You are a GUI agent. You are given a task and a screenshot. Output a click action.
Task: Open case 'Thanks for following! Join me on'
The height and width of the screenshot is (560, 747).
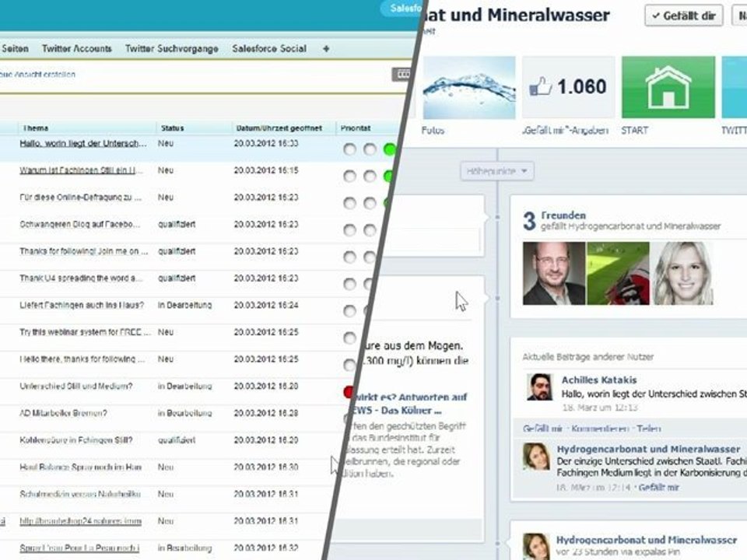click(x=84, y=251)
